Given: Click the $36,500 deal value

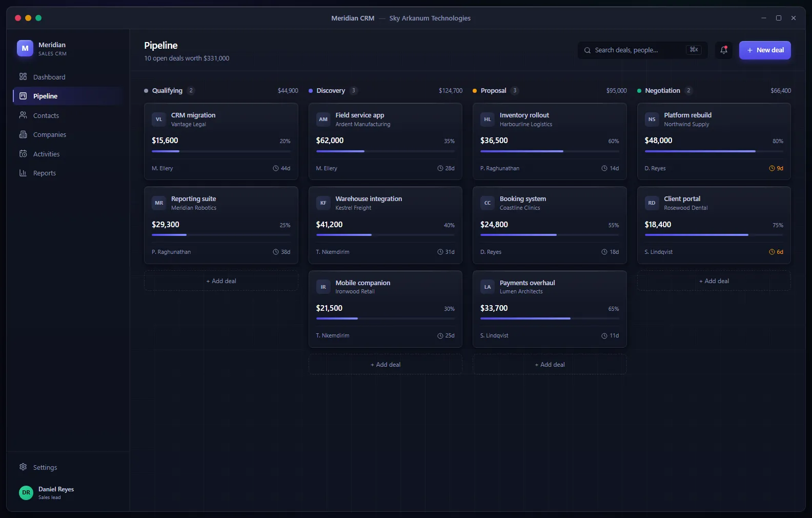Looking at the screenshot, I should 494,141.
